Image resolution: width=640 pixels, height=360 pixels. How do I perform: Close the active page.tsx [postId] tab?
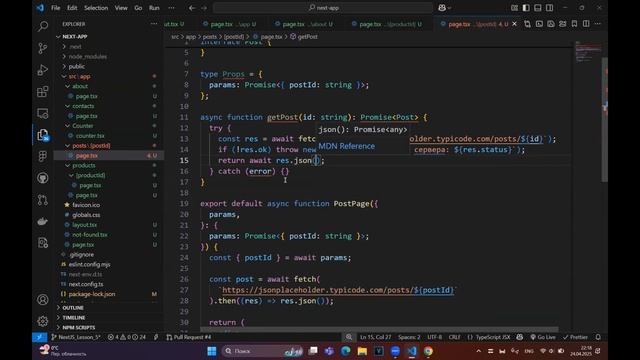pyautogui.click(x=514, y=24)
